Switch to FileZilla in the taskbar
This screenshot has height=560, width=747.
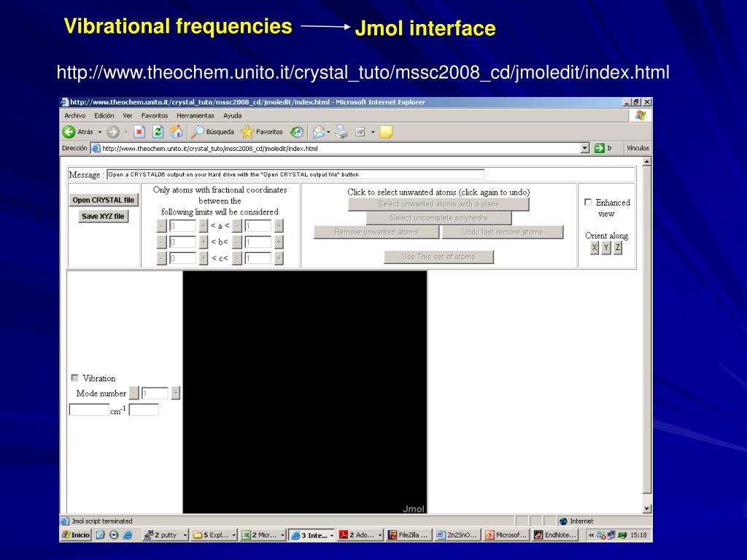click(409, 535)
